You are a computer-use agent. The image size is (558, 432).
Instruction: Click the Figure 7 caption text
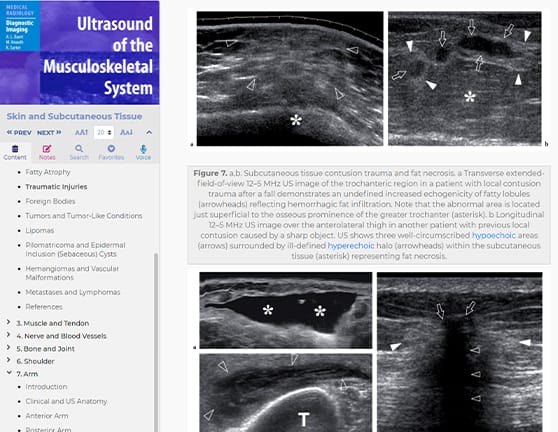(369, 215)
